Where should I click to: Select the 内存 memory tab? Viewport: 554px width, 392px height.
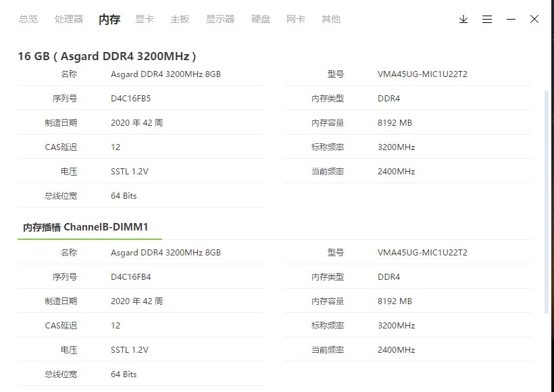(109, 19)
